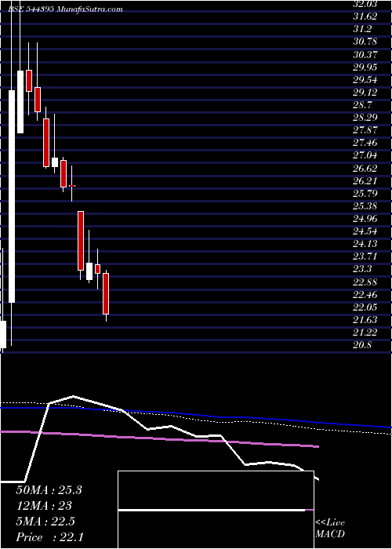Click the 24.96 price axis label

pyautogui.click(x=365, y=219)
